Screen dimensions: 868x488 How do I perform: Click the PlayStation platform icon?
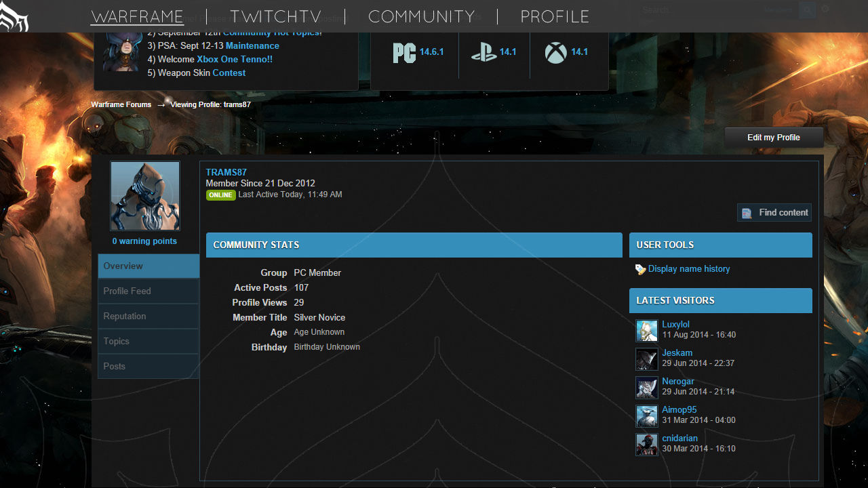tap(484, 52)
